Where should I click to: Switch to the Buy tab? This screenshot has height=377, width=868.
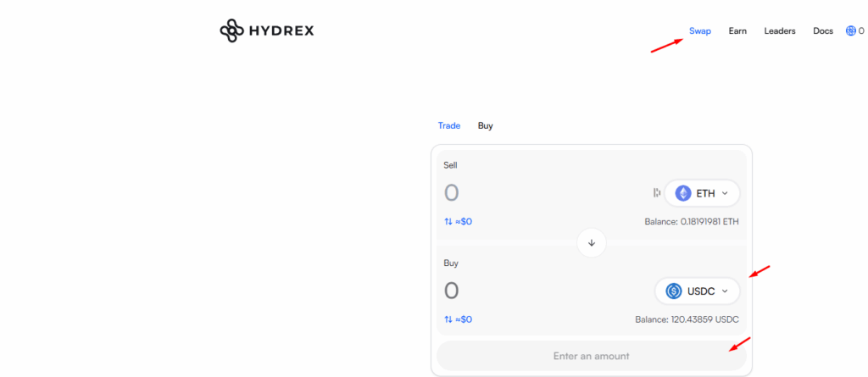486,125
